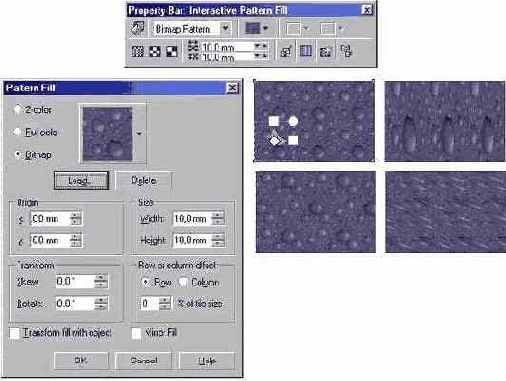
Task: Click the Origin y input field
Action: (50, 240)
